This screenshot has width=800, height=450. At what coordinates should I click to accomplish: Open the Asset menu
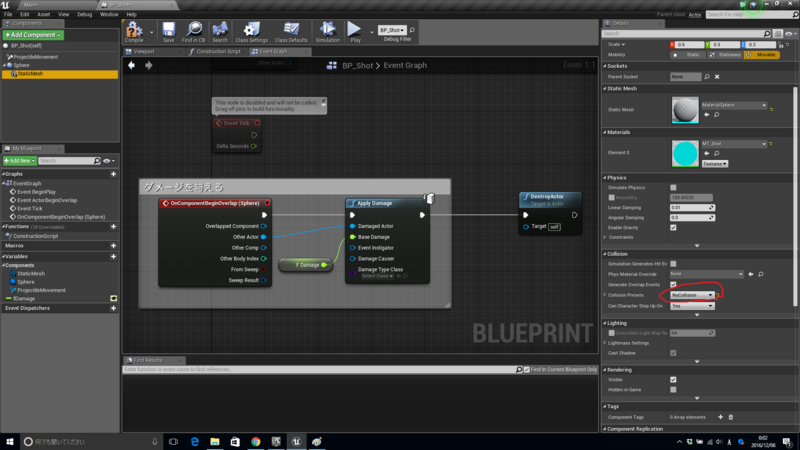pyautogui.click(x=43, y=14)
